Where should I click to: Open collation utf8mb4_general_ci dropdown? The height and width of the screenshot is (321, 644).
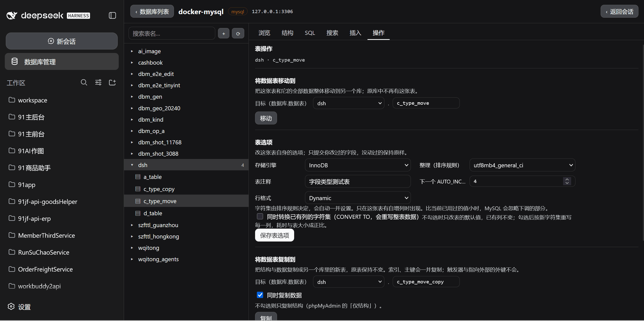(x=522, y=165)
